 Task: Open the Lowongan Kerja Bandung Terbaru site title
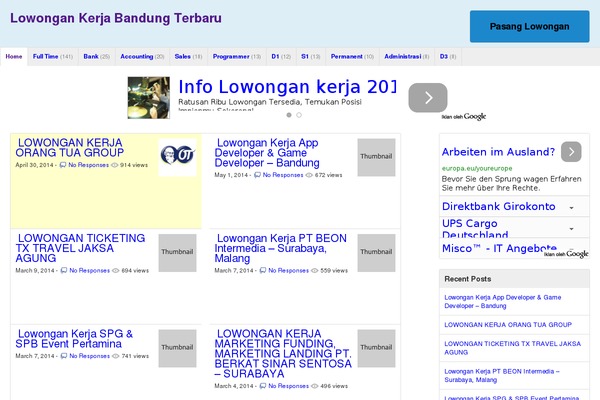[x=116, y=18]
